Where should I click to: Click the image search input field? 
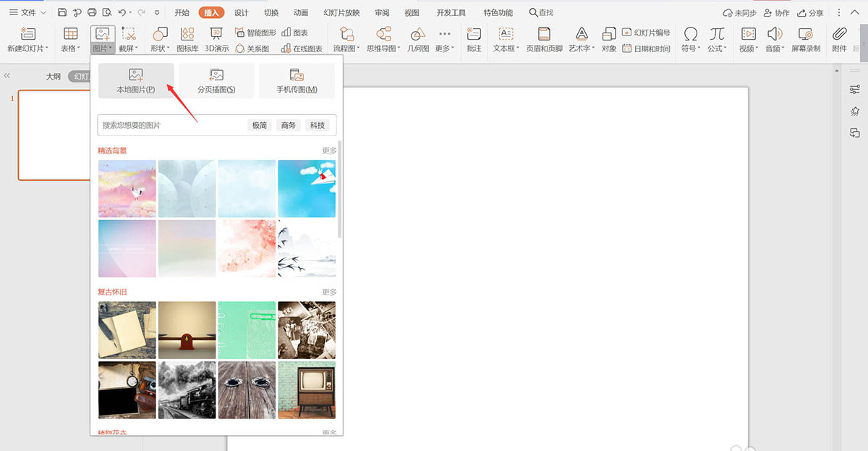(x=172, y=125)
